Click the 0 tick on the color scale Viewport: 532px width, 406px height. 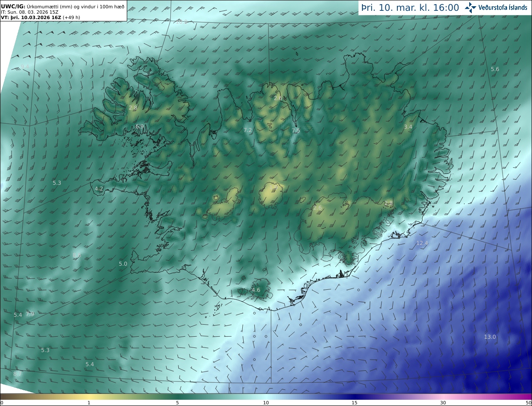pyautogui.click(x=2, y=403)
